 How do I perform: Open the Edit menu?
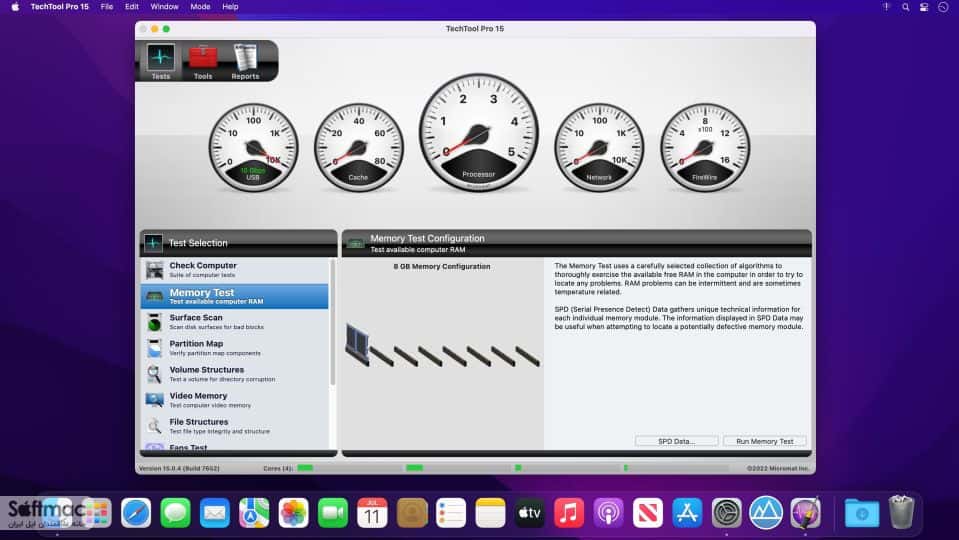point(131,7)
